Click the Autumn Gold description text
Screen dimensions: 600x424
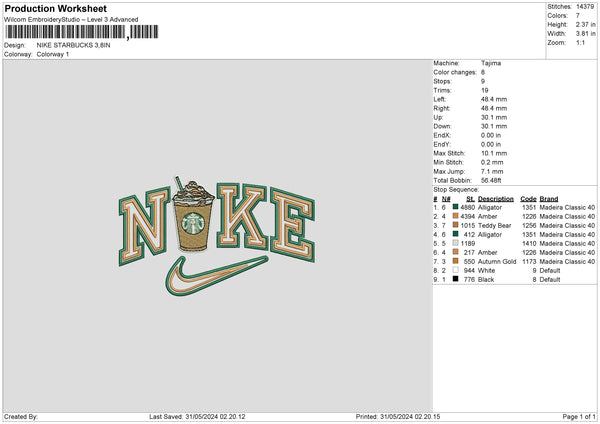[497, 261]
